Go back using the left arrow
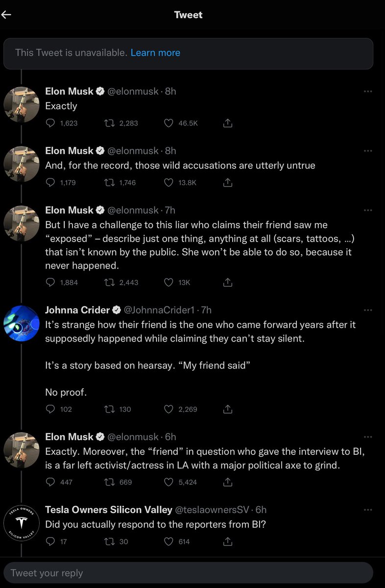The width and height of the screenshot is (385, 588). pyautogui.click(x=6, y=15)
